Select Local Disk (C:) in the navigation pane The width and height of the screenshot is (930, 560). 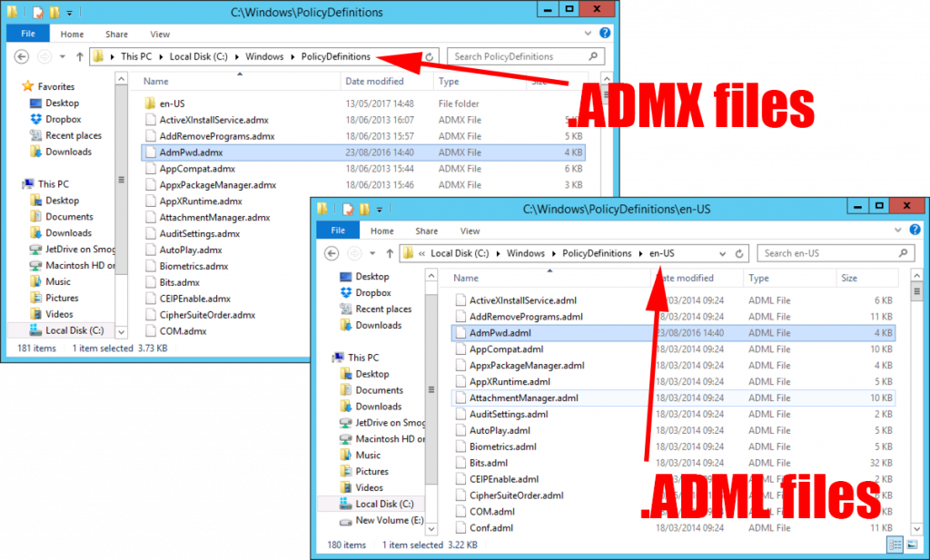tap(385, 503)
